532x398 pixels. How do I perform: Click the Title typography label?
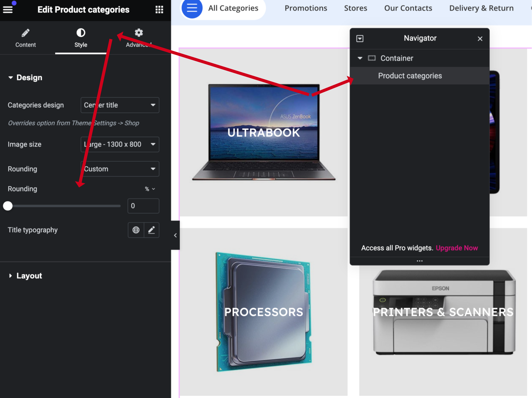pos(33,230)
